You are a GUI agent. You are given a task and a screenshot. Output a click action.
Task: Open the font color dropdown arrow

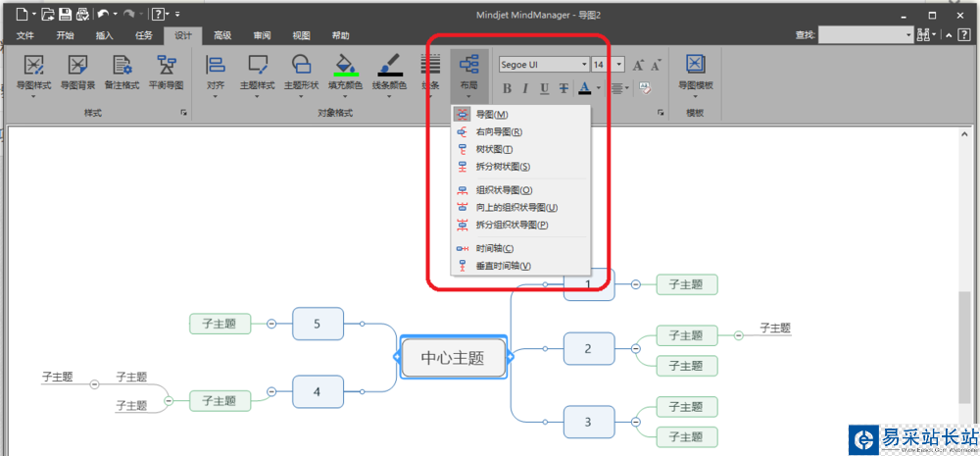tap(598, 88)
